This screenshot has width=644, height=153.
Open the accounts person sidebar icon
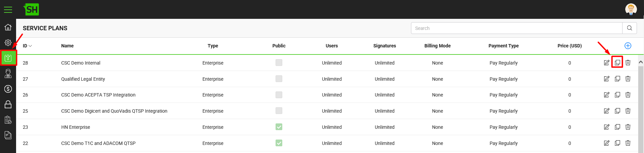tap(8, 73)
